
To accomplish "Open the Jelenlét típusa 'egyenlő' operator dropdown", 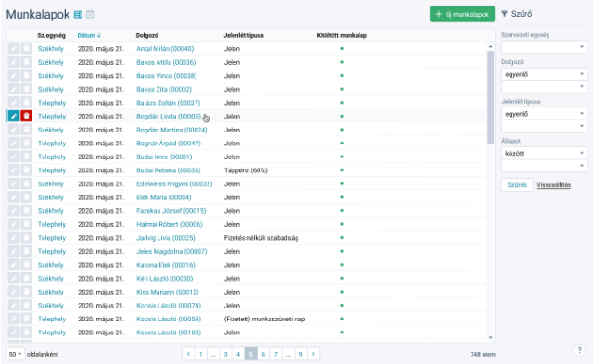I will 544,114.
